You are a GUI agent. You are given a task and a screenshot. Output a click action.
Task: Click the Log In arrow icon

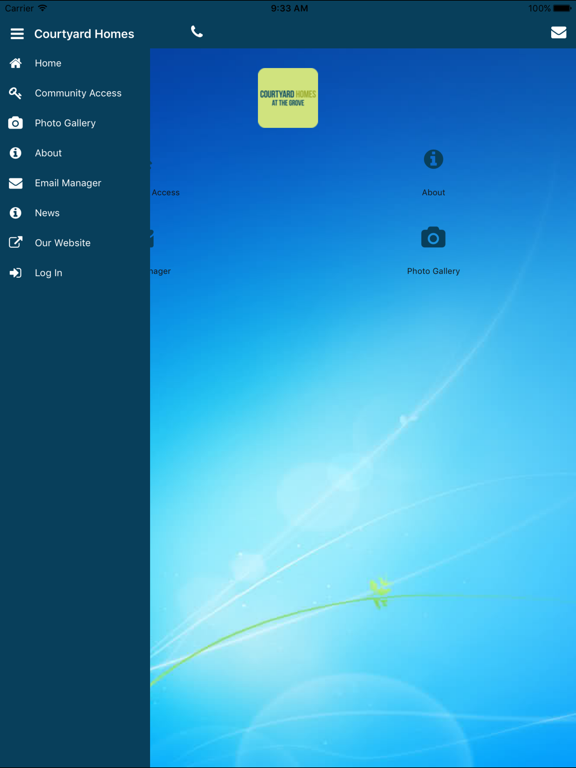pyautogui.click(x=16, y=273)
